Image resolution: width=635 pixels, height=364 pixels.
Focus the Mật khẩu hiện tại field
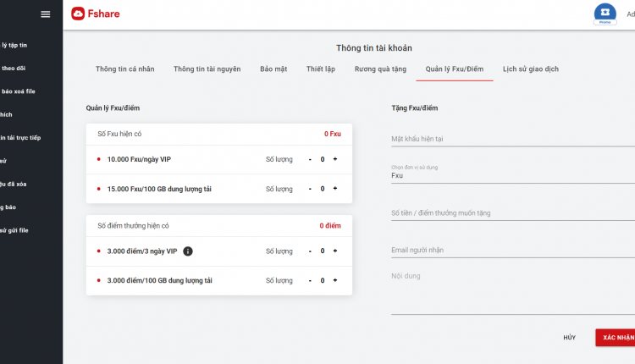[x=513, y=139]
